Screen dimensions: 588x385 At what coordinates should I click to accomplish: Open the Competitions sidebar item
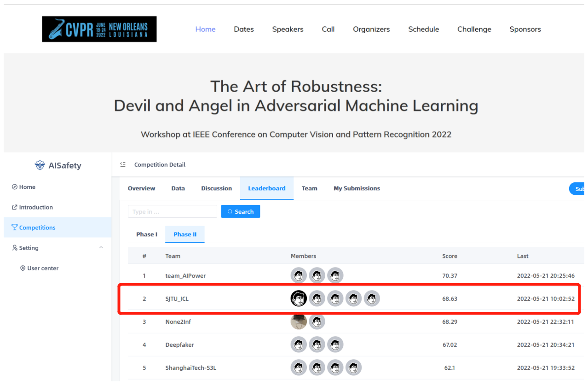coord(37,227)
